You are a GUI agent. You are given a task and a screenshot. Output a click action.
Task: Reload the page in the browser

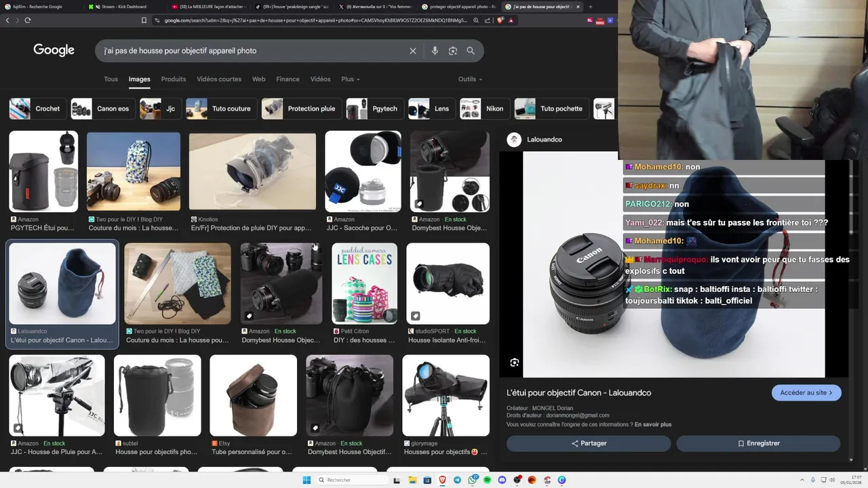[28, 20]
